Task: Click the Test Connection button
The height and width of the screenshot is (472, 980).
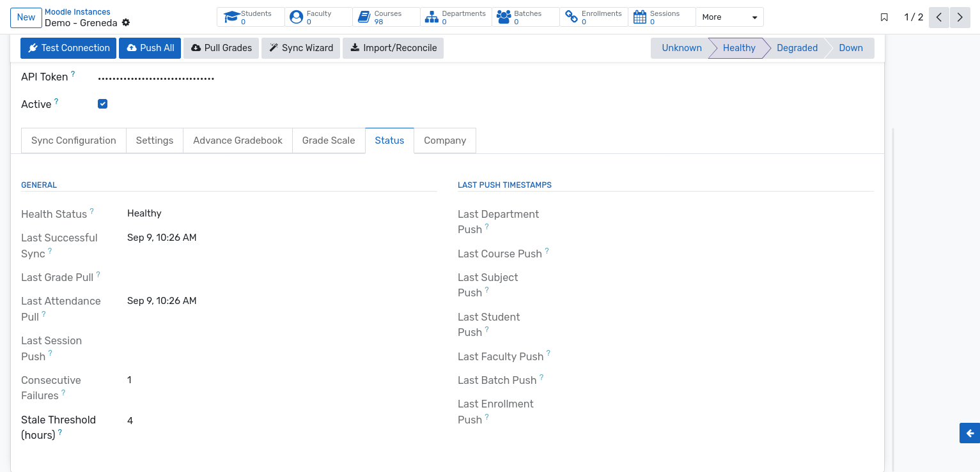Action: pos(69,48)
